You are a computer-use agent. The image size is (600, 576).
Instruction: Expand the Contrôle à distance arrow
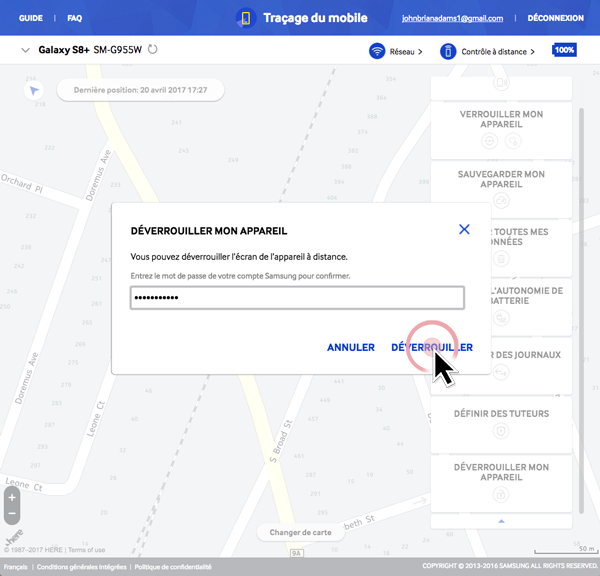point(532,52)
